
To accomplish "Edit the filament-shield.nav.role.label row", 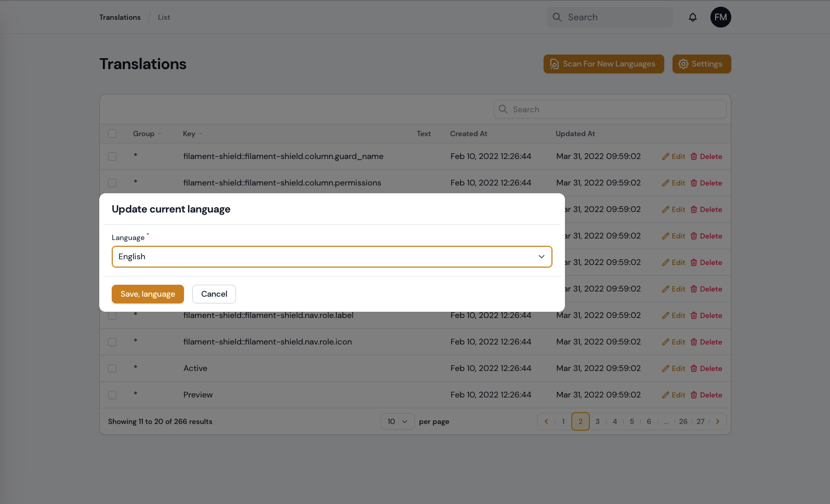I will tap(674, 315).
